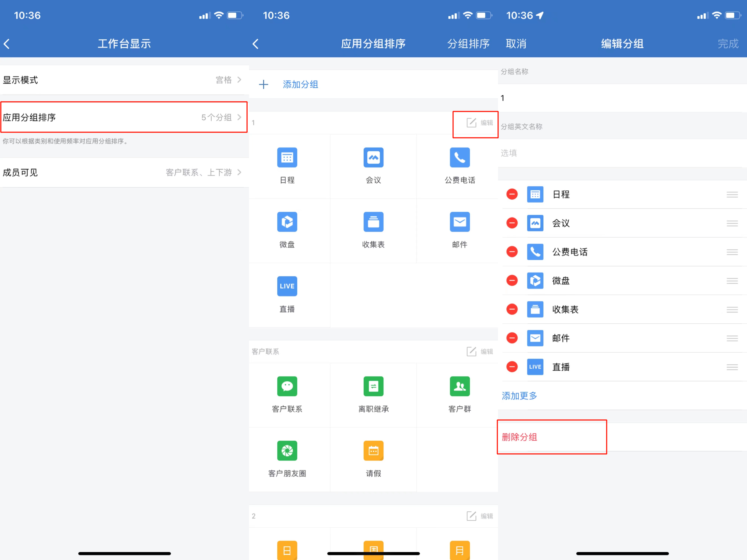Open the green 客户联系 chat icon
The image size is (747, 560).
click(x=287, y=386)
